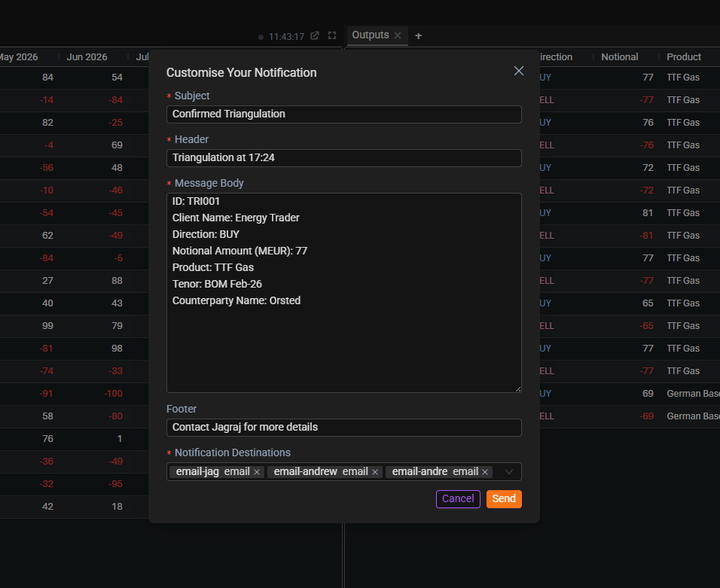Click the Notional column header
The height and width of the screenshot is (588, 720).
click(x=619, y=57)
